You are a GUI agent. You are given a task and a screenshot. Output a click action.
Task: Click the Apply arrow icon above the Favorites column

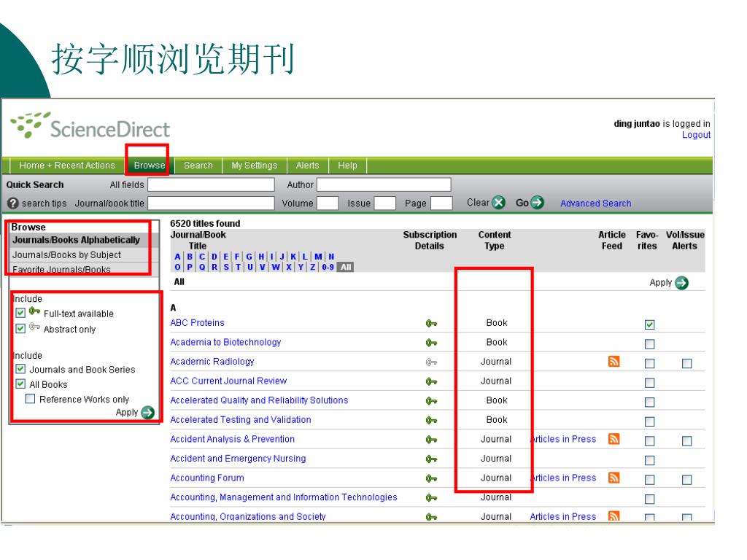[682, 283]
